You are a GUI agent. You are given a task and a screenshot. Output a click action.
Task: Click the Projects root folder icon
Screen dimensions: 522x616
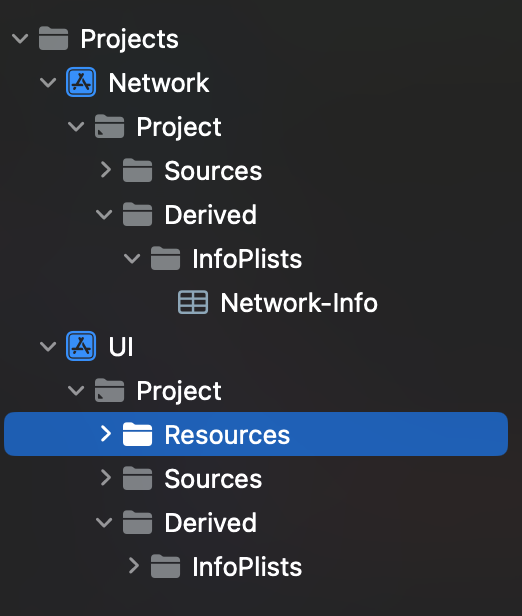[x=53, y=38]
